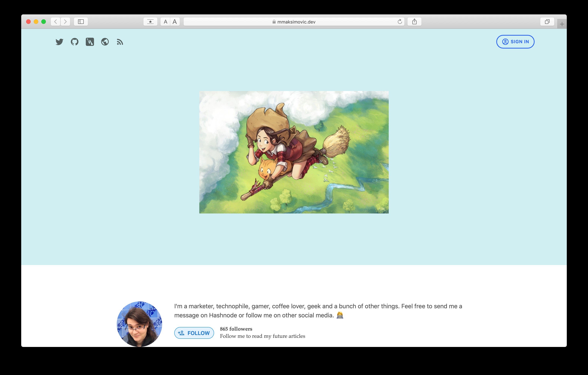The width and height of the screenshot is (588, 375).
Task: Click 'Follow me to read my future articles'
Action: pyautogui.click(x=263, y=336)
